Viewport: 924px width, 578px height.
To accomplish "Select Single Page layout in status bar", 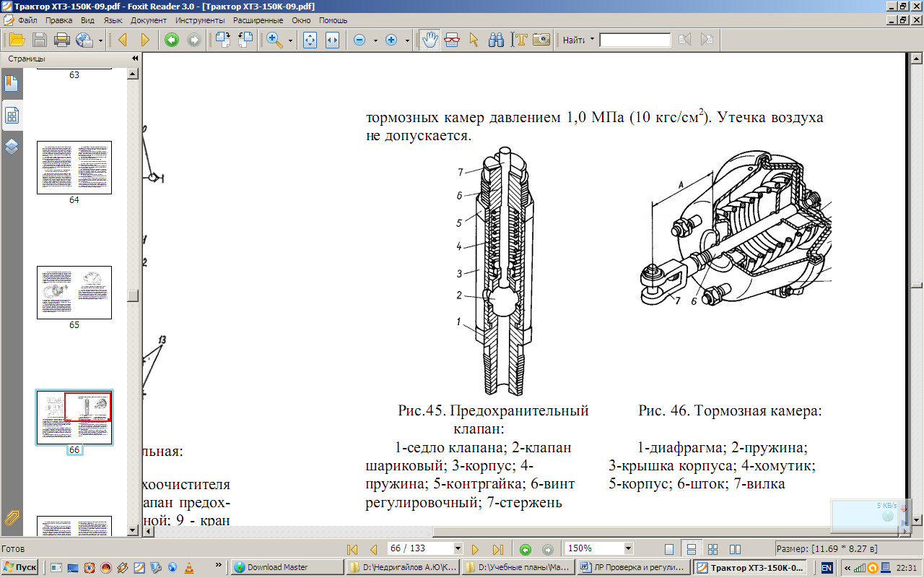I will [x=669, y=548].
